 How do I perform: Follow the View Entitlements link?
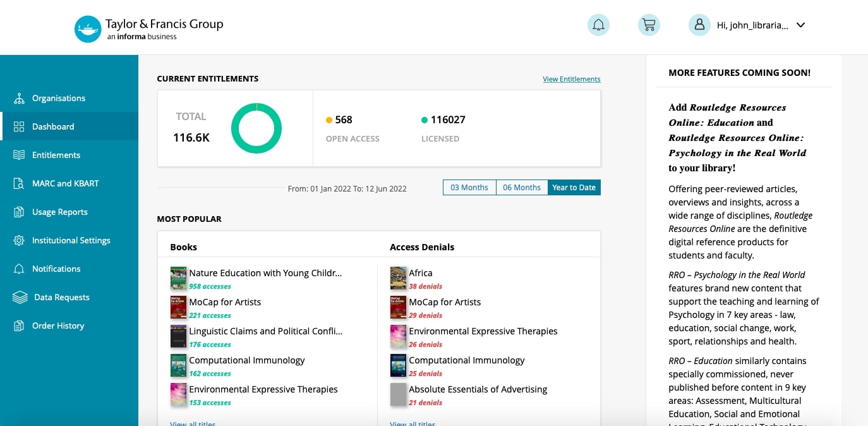point(572,79)
